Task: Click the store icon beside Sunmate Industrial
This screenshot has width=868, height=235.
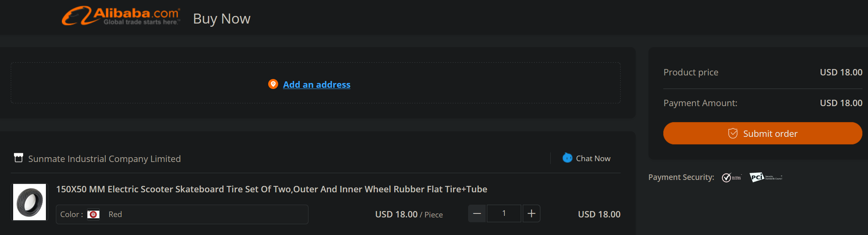Action: [18, 158]
